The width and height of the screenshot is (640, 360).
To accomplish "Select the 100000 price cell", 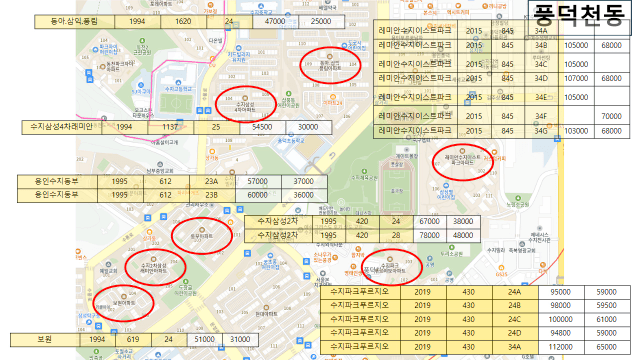I will click(x=561, y=320).
